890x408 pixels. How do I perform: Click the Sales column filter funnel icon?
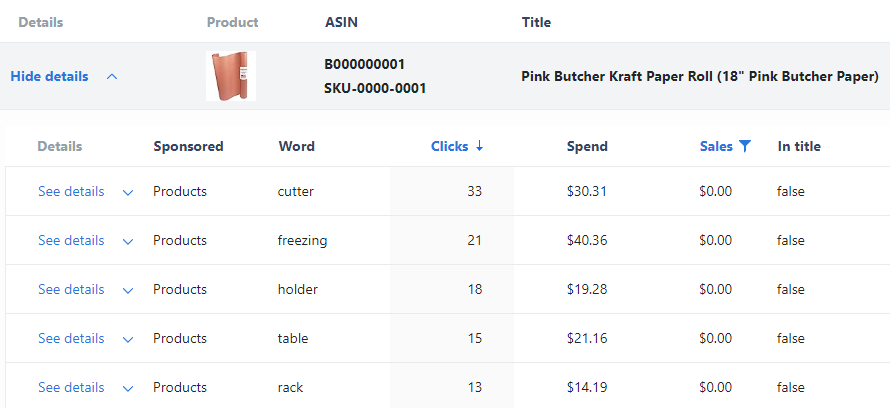(x=745, y=146)
